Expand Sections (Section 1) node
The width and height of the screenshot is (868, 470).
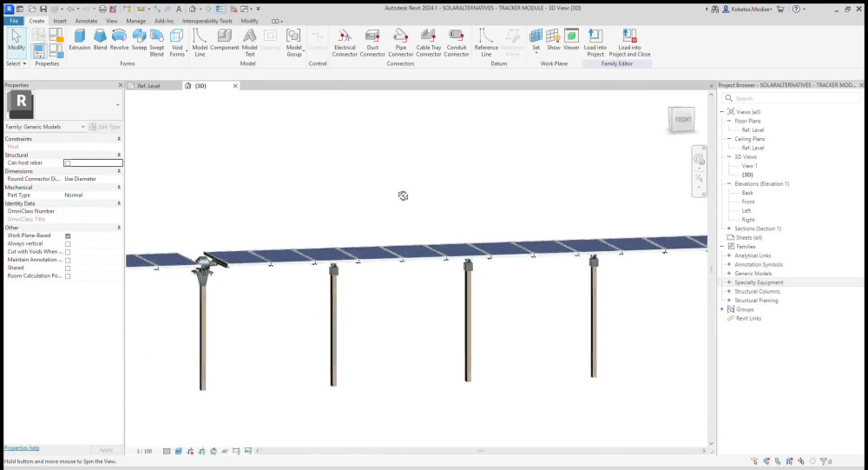729,228
